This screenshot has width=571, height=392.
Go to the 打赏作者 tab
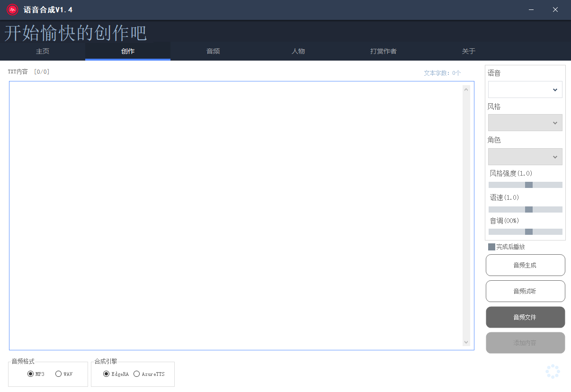pyautogui.click(x=383, y=51)
